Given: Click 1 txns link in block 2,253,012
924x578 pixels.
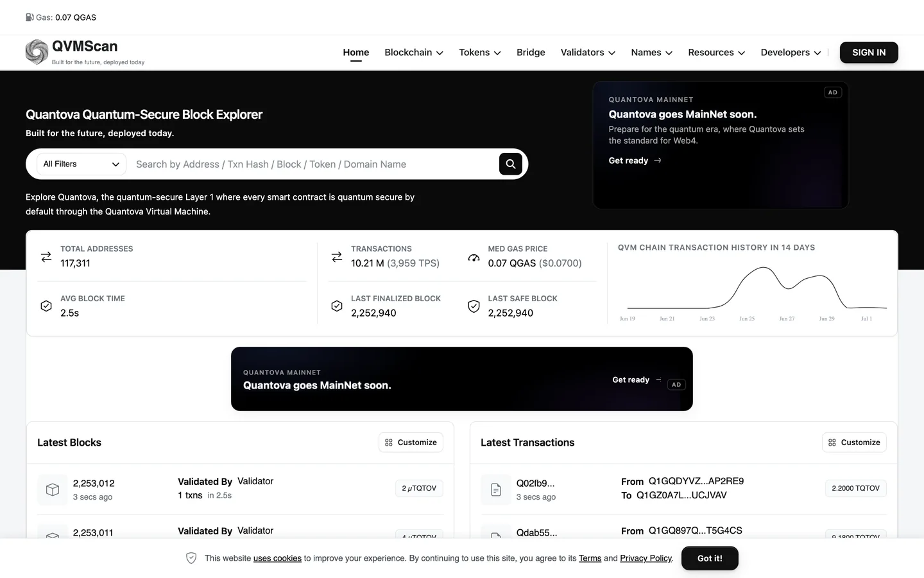Looking at the screenshot, I should 190,495.
